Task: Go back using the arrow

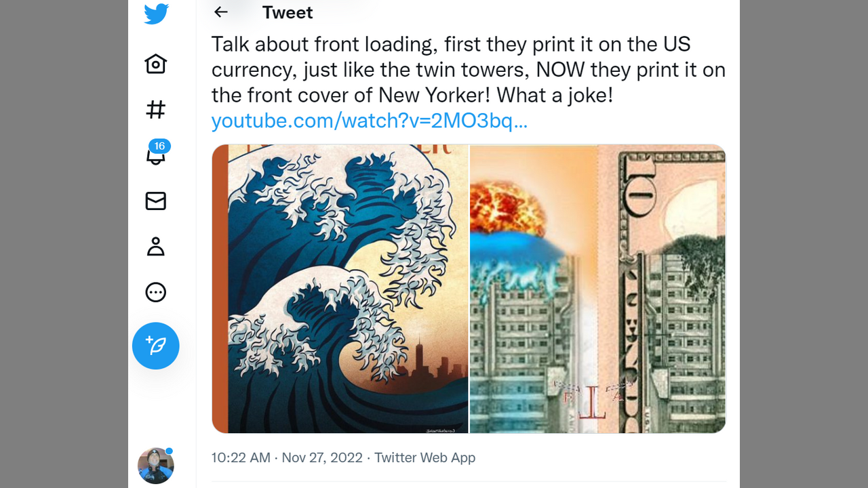Action: pyautogui.click(x=220, y=12)
